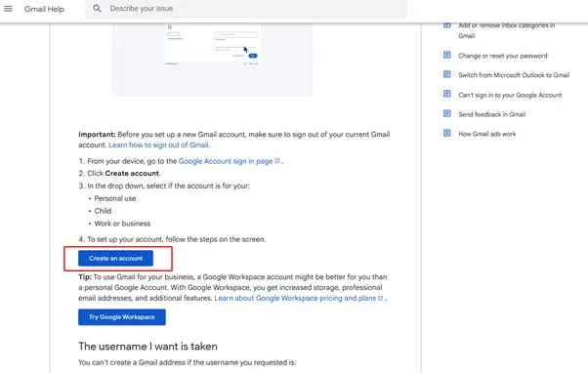
Task: Click the 'Work or business' bullet text
Action: [x=122, y=224]
